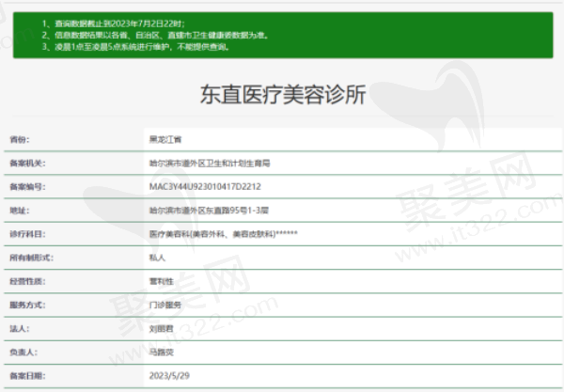The image size is (564, 392).
Task: Click notice line 1 about 2023年7月2日22时
Action: coord(114,24)
